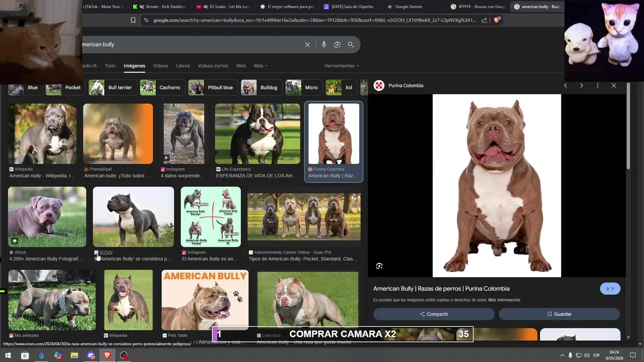The height and width of the screenshot is (362, 644).
Task: Click the preview panel vertical scrollbar
Action: click(628, 126)
